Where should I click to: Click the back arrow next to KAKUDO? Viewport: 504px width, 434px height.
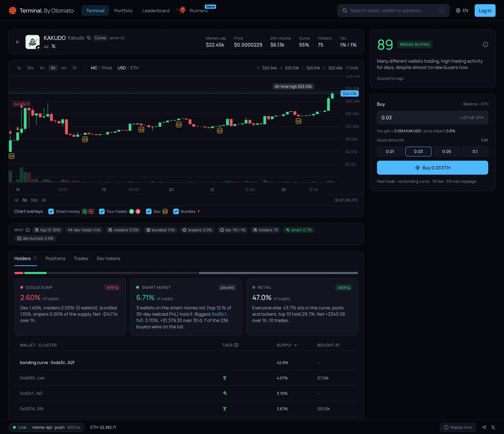point(18,42)
